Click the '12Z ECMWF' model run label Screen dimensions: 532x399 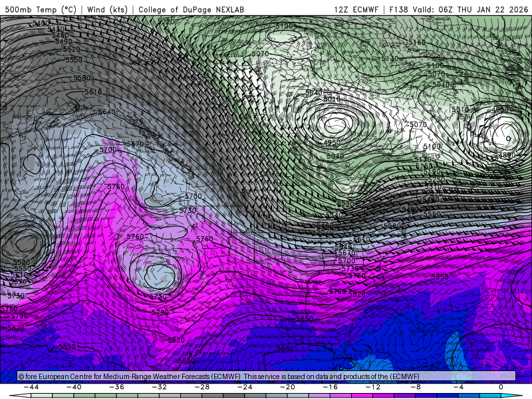(x=356, y=9)
